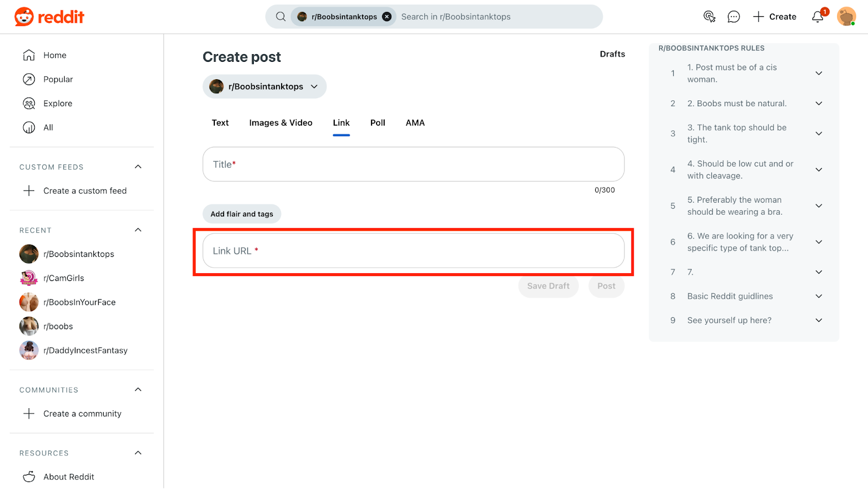This screenshot has width=868, height=489.
Task: Expand Basic Reddit guidlines rule
Action: [x=819, y=296]
